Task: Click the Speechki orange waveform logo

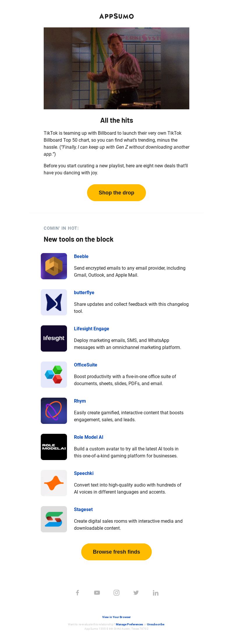Action: coord(54,483)
